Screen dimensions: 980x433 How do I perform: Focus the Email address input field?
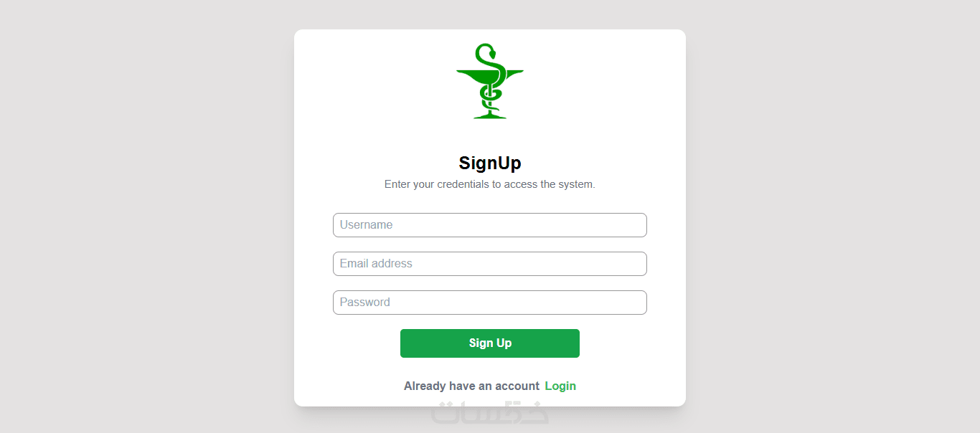pyautogui.click(x=490, y=264)
